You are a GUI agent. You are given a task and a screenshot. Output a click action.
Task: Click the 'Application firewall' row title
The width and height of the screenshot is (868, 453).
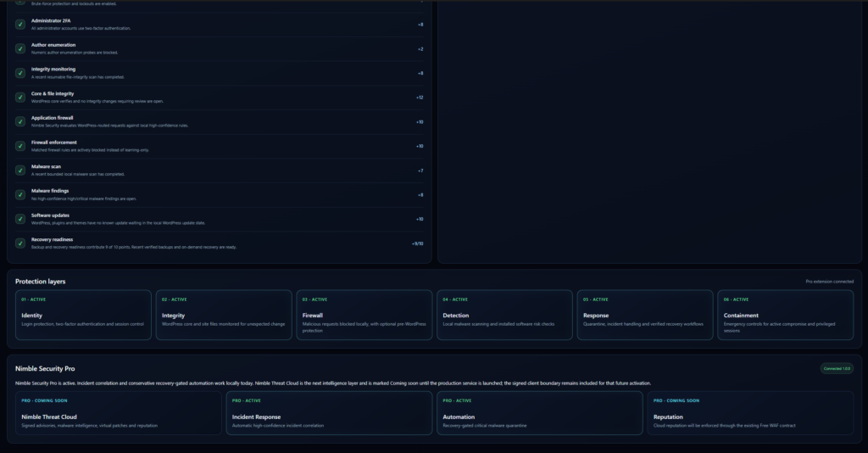coord(52,118)
